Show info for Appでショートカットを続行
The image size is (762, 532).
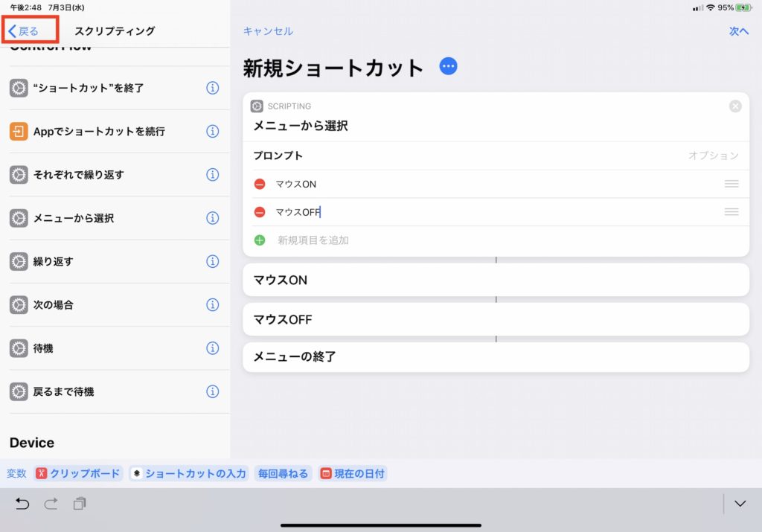tap(212, 131)
